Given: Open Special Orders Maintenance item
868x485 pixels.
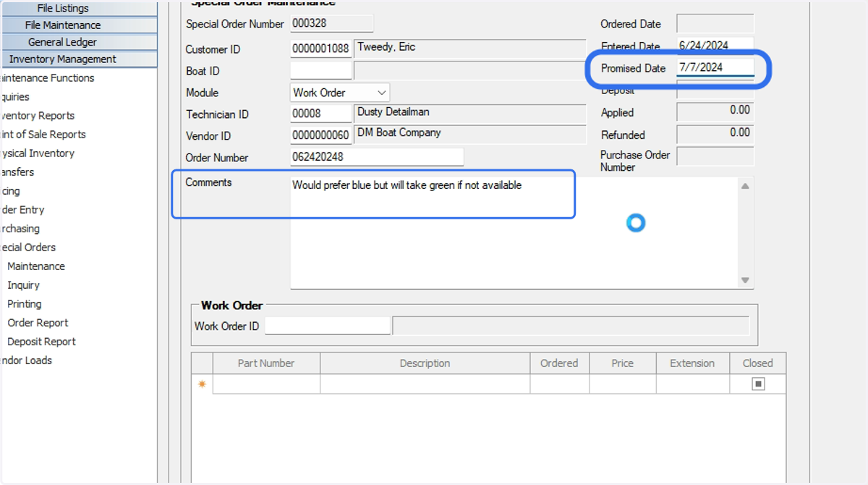Looking at the screenshot, I should pos(36,266).
